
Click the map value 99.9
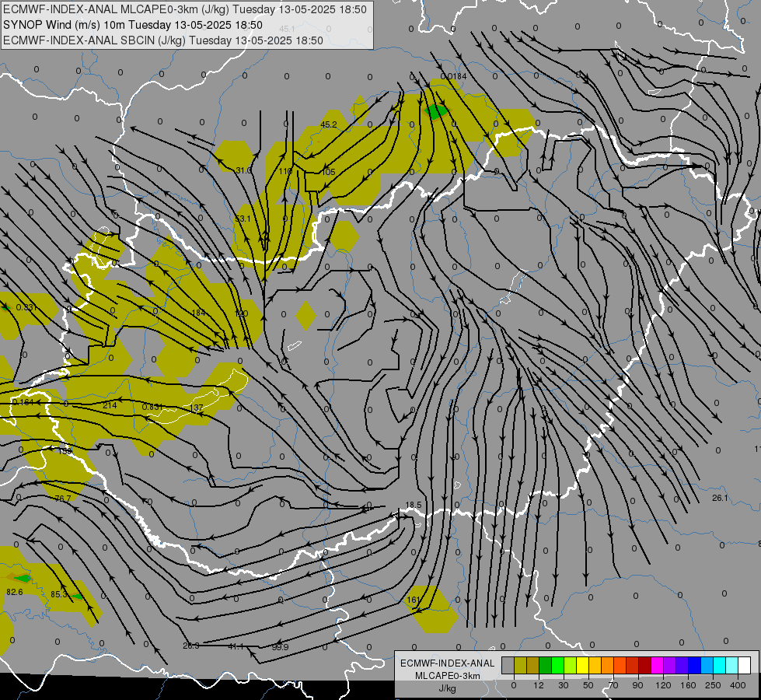pyautogui.click(x=280, y=646)
